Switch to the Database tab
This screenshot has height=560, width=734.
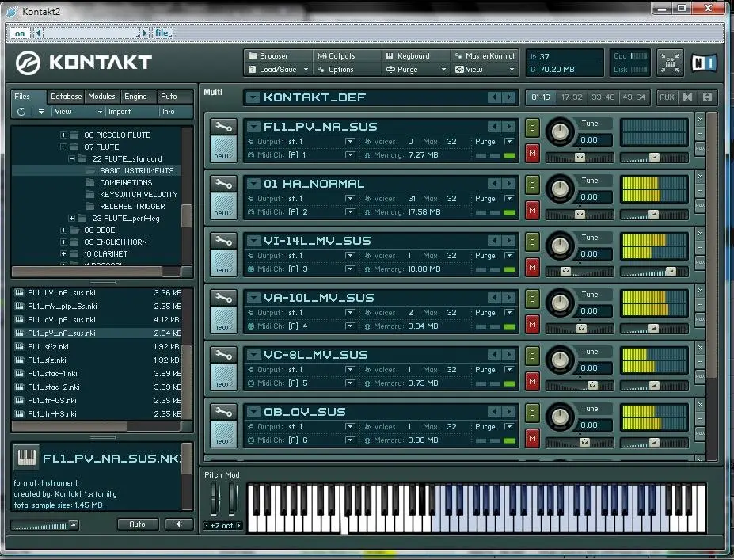point(66,97)
